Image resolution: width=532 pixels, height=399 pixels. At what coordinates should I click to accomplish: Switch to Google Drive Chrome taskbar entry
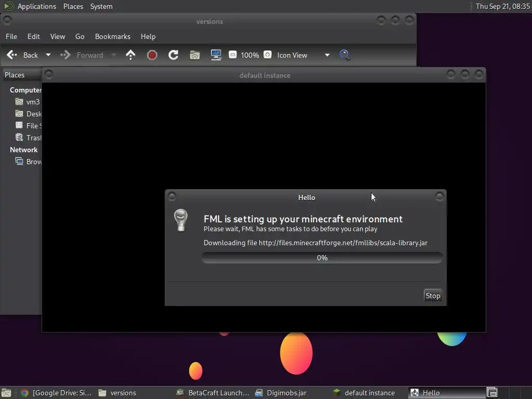click(x=56, y=393)
